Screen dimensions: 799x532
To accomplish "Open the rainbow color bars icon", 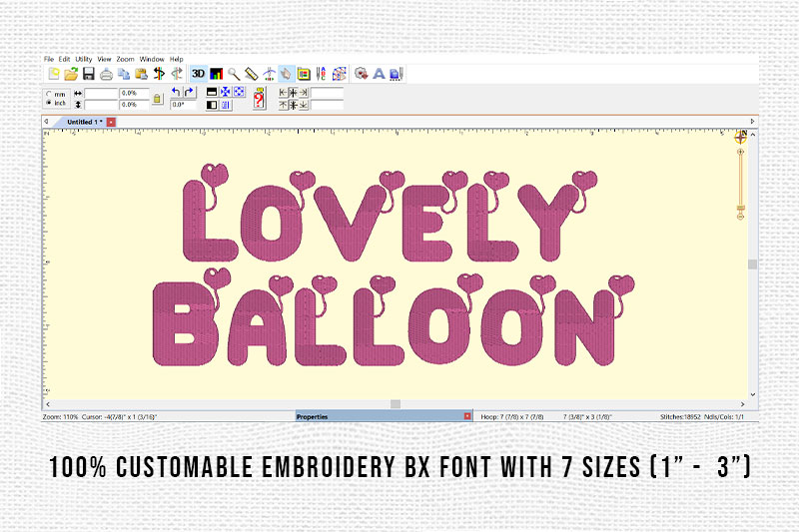I will (216, 74).
